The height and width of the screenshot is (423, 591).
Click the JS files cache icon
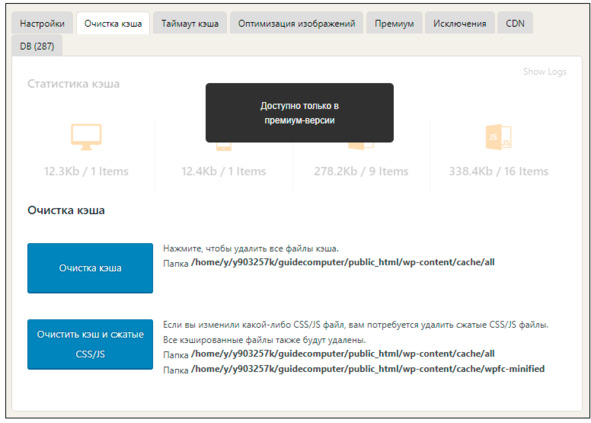point(498,137)
